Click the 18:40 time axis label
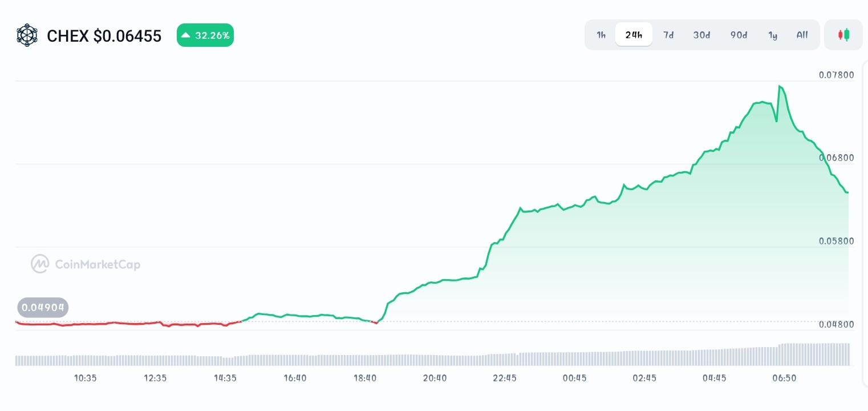 [x=365, y=378]
